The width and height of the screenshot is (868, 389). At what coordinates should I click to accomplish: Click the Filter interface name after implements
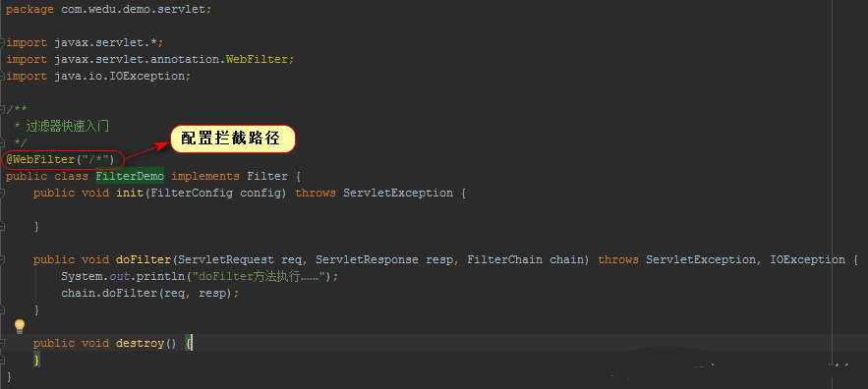pyautogui.click(x=267, y=176)
